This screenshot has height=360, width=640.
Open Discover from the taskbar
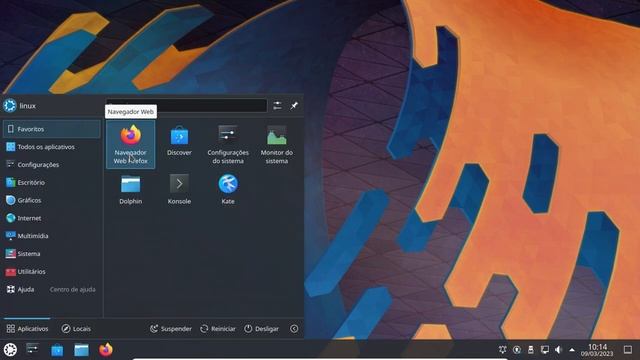coord(57,350)
